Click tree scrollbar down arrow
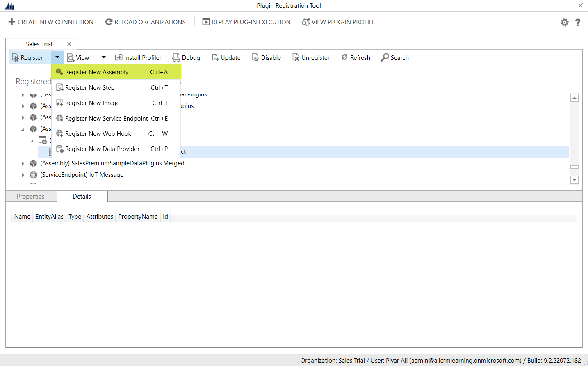The height and width of the screenshot is (366, 588). tap(574, 180)
